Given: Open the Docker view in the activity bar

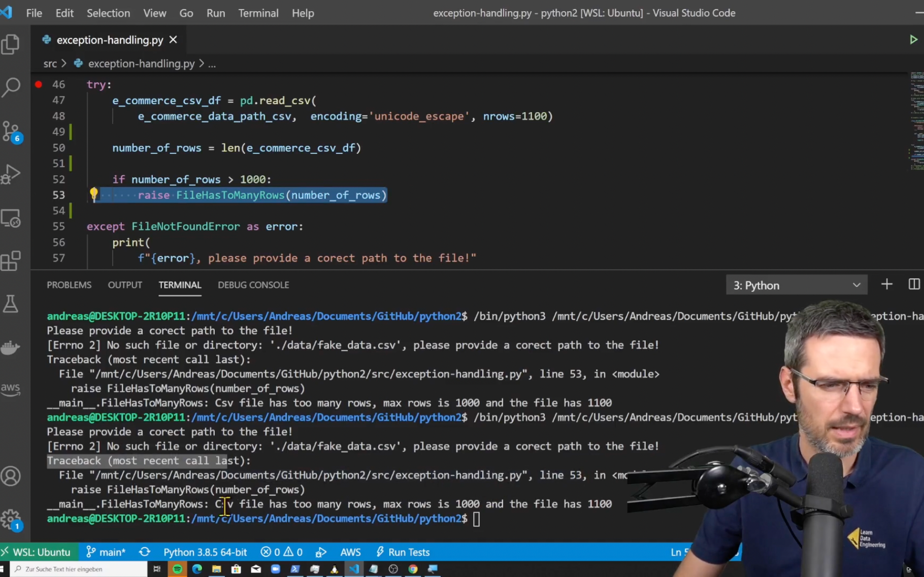Looking at the screenshot, I should click(11, 348).
